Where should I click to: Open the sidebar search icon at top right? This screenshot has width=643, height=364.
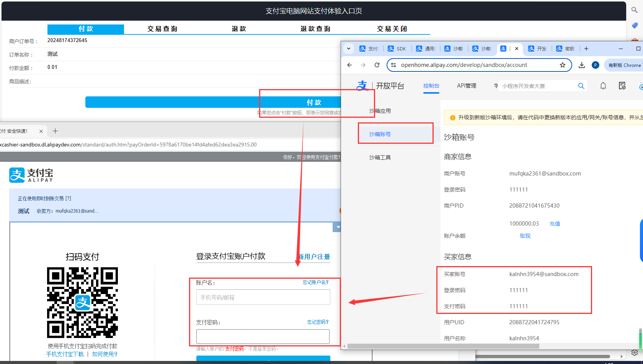tap(635, 10)
